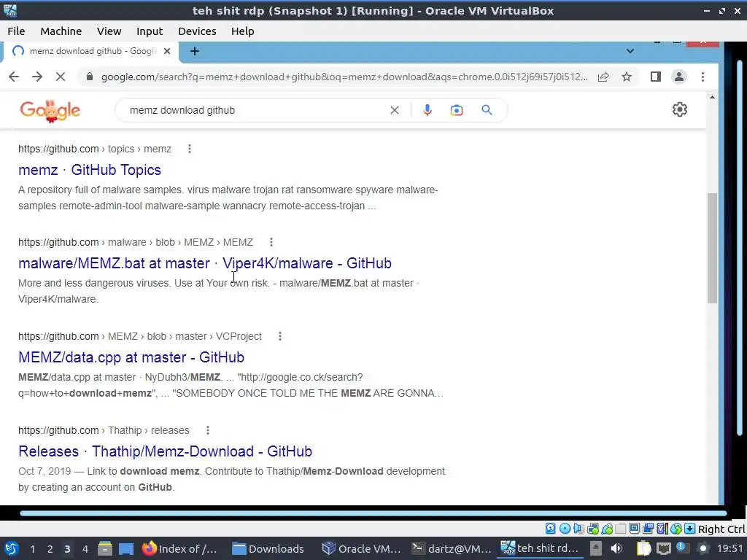This screenshot has height=560, width=747.
Task: Click VirtualBox optical drive status icon
Action: (x=565, y=529)
